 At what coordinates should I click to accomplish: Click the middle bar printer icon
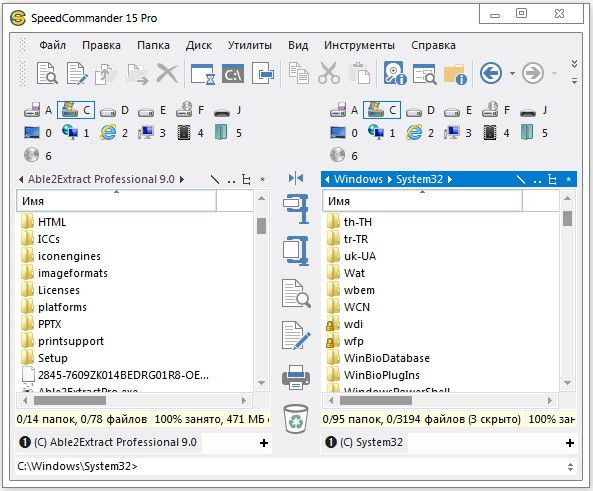(x=296, y=377)
